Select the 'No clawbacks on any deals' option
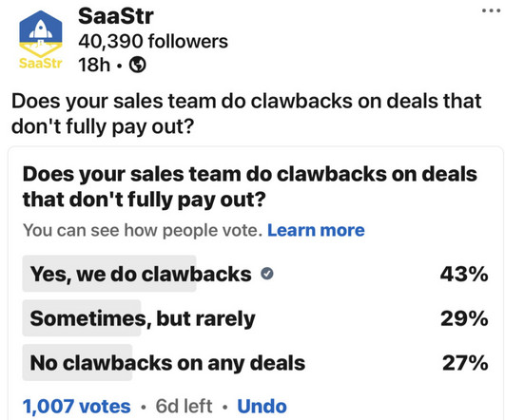505x420 pixels. point(256,362)
